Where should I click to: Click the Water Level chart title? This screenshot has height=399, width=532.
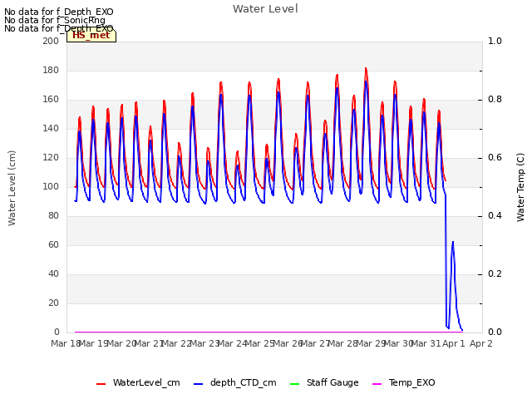coord(265,9)
